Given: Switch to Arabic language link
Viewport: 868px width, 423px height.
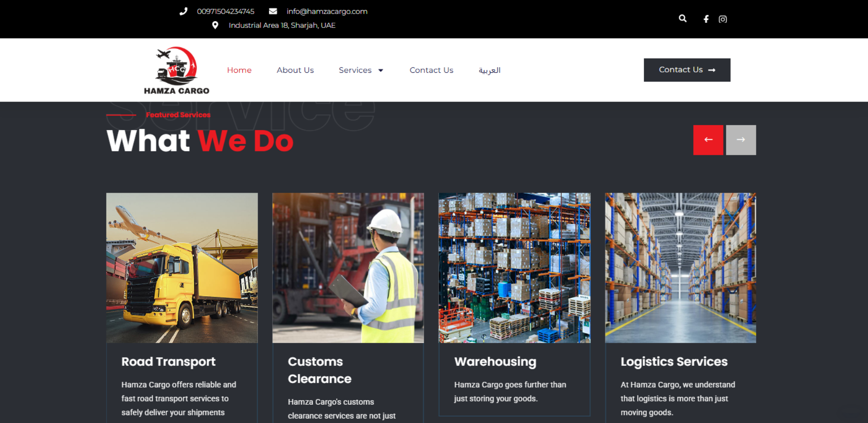Looking at the screenshot, I should pyautogui.click(x=489, y=70).
